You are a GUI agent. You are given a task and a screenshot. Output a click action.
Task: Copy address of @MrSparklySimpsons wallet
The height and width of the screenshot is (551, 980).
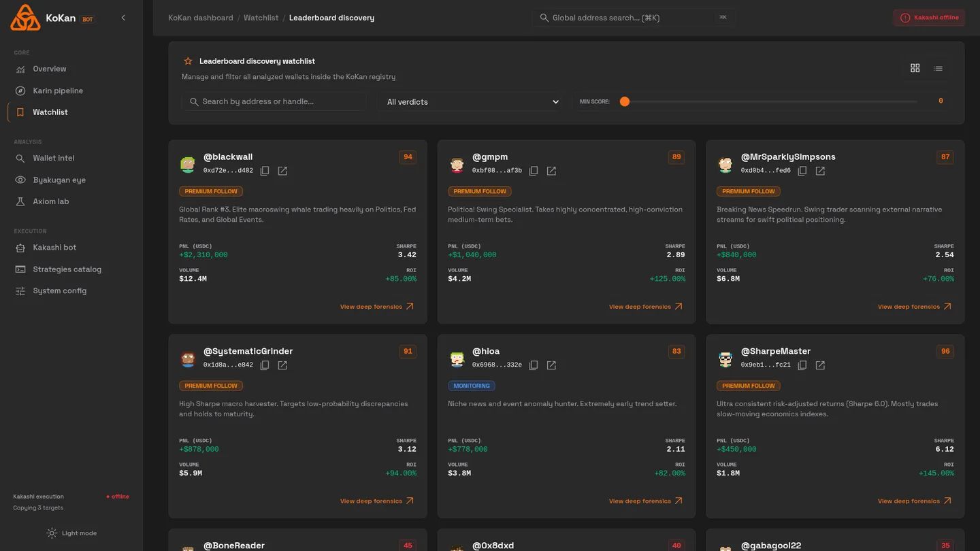tap(802, 171)
